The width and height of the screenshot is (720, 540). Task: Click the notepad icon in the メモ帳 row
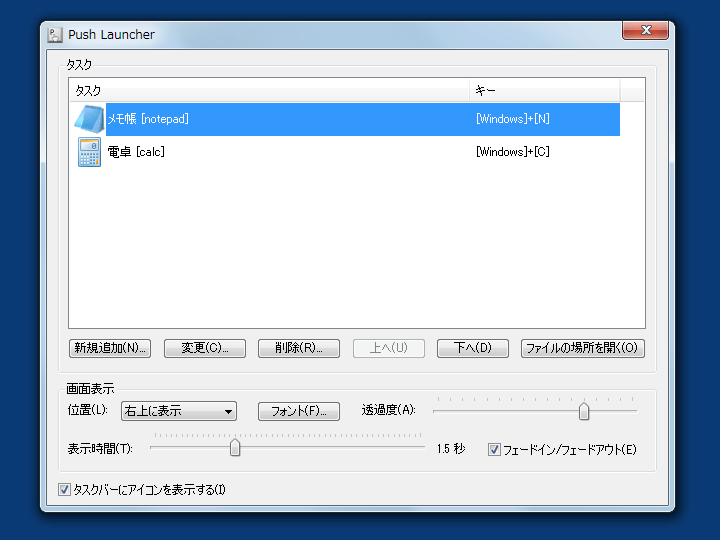[89, 119]
